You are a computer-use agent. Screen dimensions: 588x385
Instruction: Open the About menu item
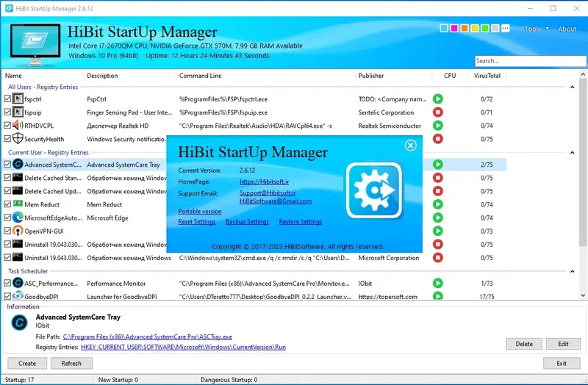click(x=567, y=29)
